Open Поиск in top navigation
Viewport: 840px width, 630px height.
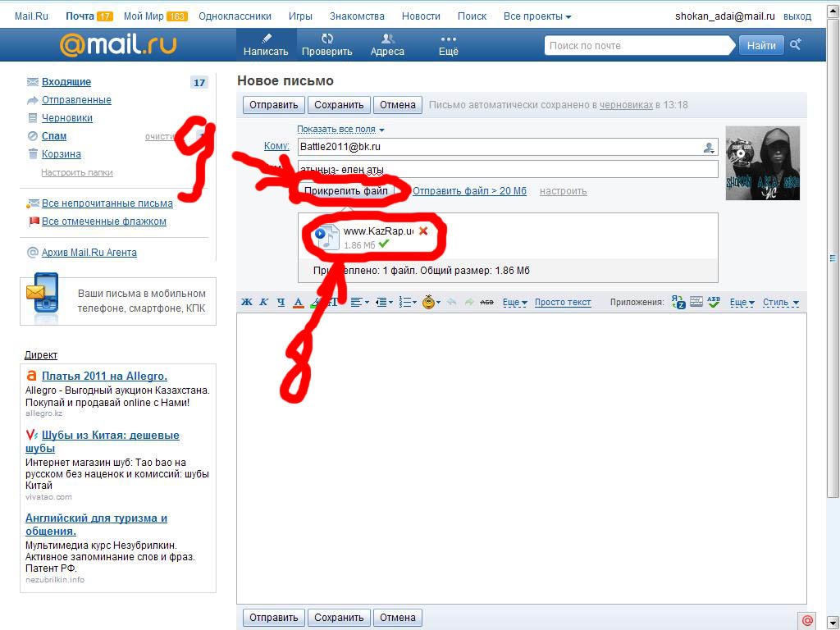(x=472, y=16)
